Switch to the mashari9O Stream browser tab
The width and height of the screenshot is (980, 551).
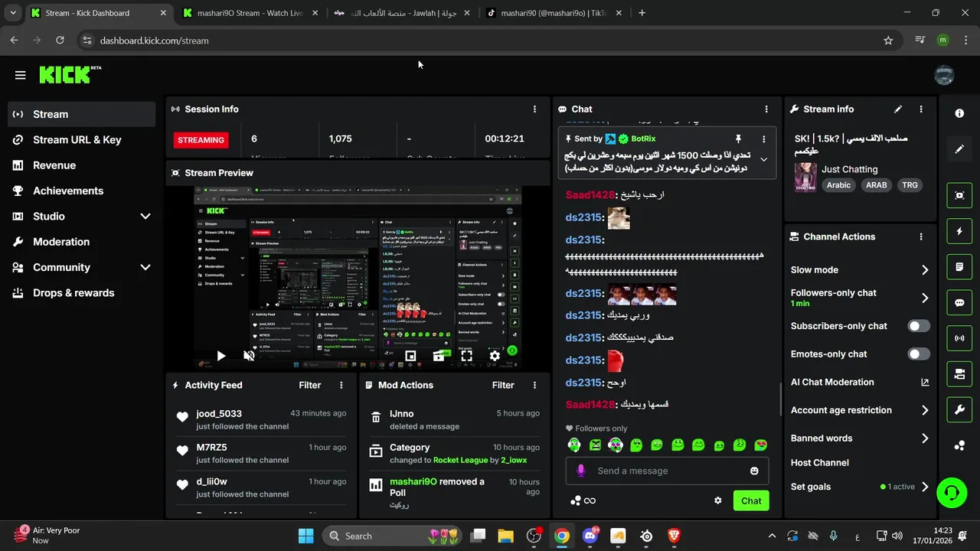[x=250, y=13]
